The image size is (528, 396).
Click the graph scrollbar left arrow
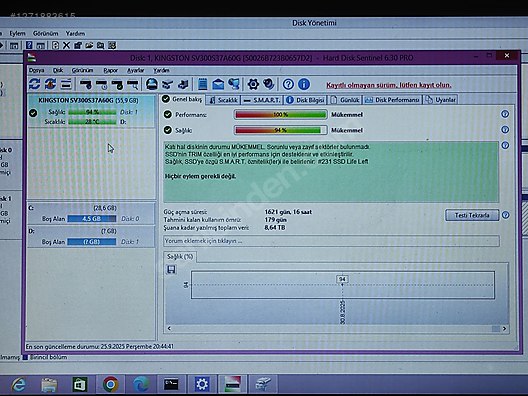point(169,329)
